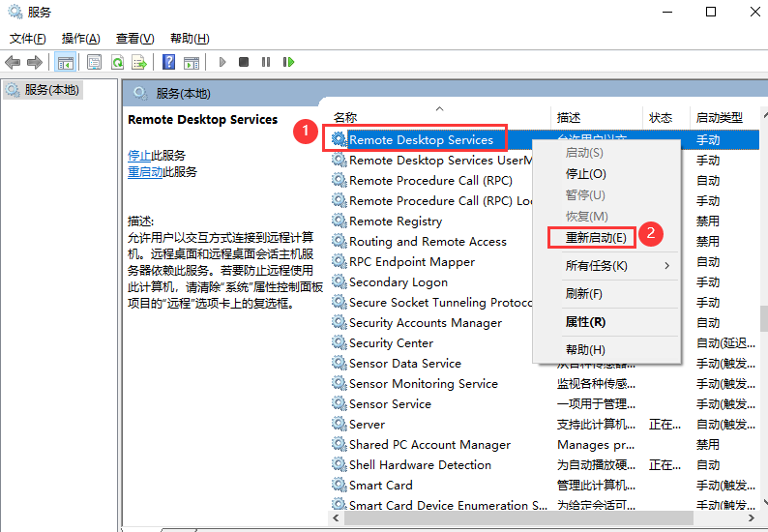Choose 停止(O) in the context menu

tap(606, 174)
